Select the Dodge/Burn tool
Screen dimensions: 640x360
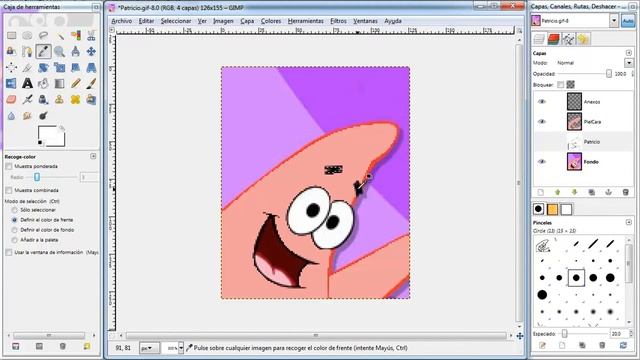43,116
